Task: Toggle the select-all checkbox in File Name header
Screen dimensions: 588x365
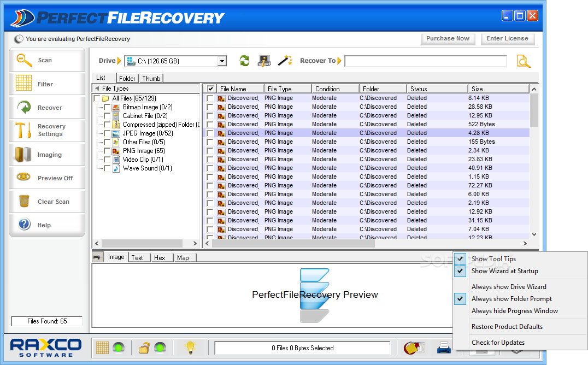Action: point(210,89)
